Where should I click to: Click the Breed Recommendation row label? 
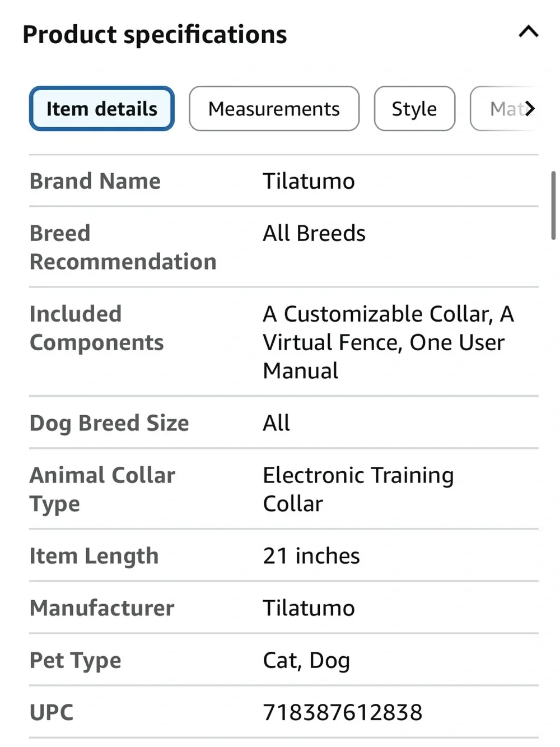point(123,247)
